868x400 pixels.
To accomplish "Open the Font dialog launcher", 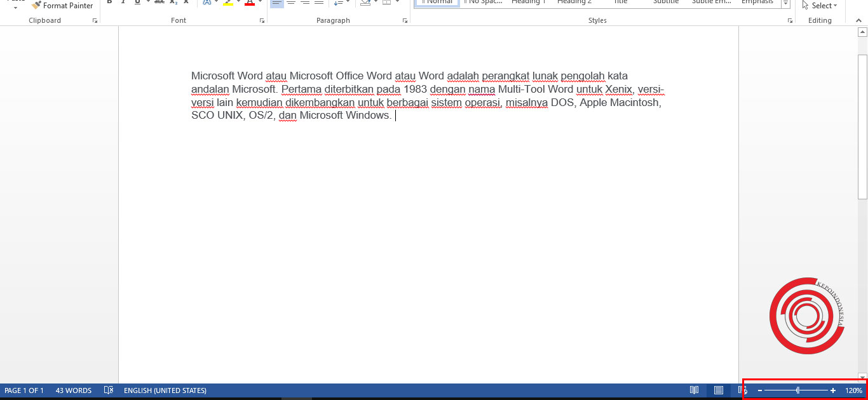I will click(262, 21).
